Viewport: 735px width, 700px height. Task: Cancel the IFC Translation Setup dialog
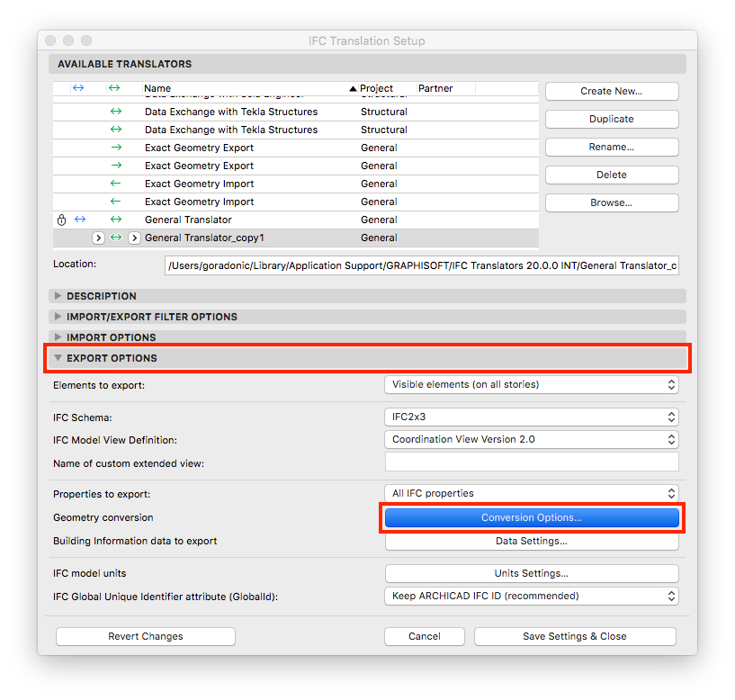425,636
